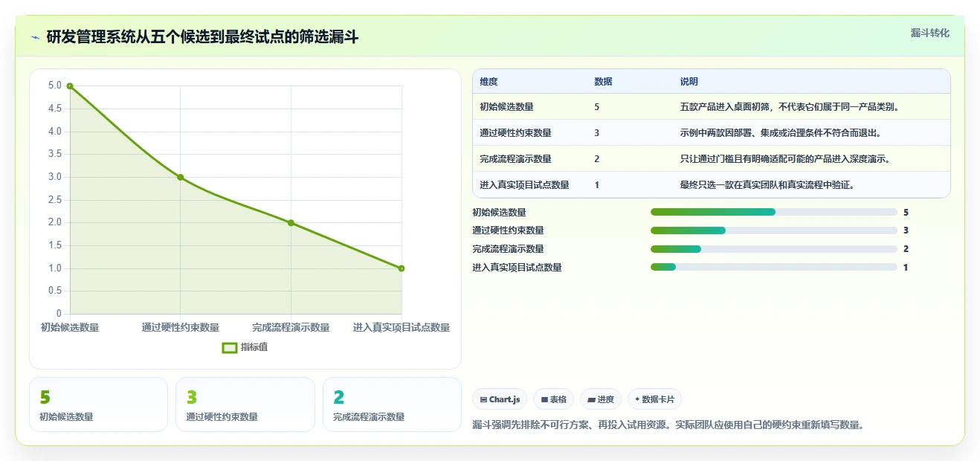The height and width of the screenshot is (461, 980).
Task: Click the chart data point at 1.0
Action: pos(402,268)
